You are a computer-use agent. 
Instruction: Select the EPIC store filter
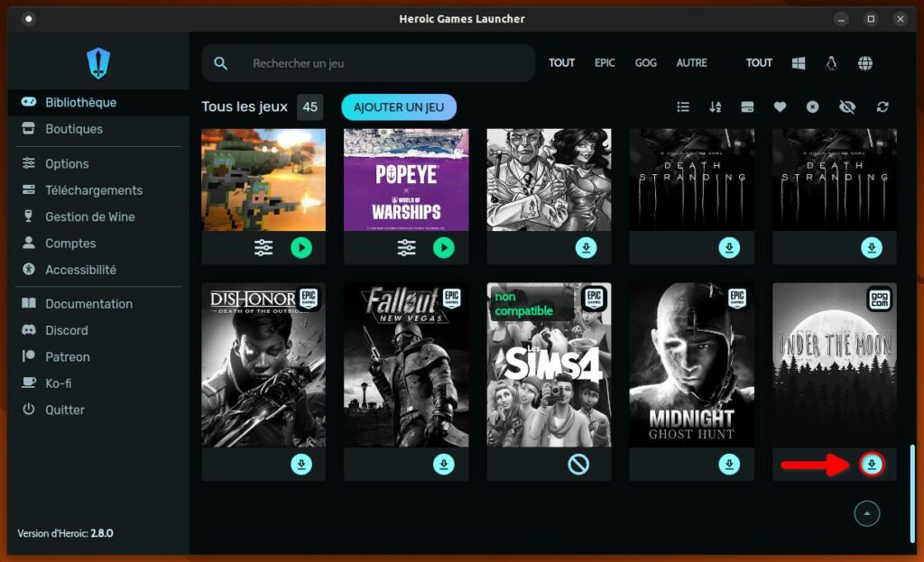[605, 63]
